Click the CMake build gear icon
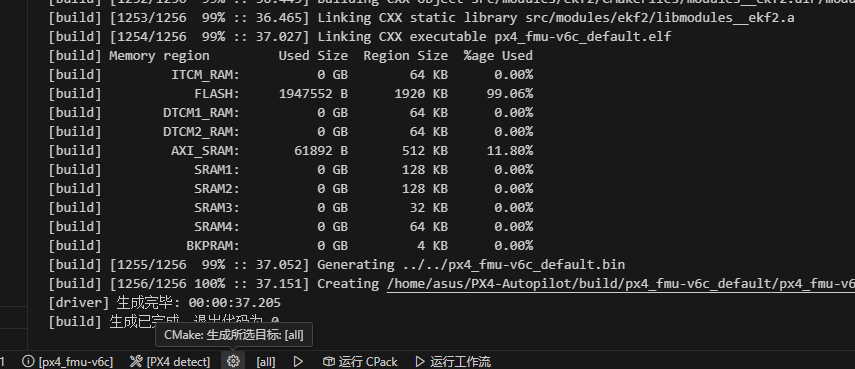Viewport: 855px width, 369px height. click(x=233, y=361)
